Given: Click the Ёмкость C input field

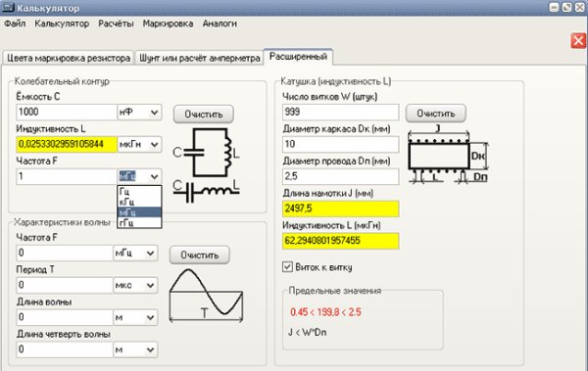Looking at the screenshot, I should tap(67, 112).
